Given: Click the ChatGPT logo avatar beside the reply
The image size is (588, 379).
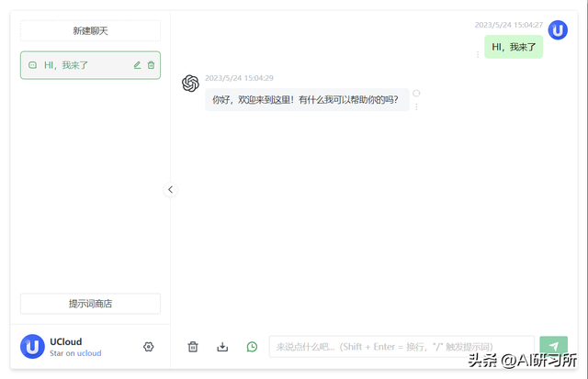Looking at the screenshot, I should click(x=190, y=84).
